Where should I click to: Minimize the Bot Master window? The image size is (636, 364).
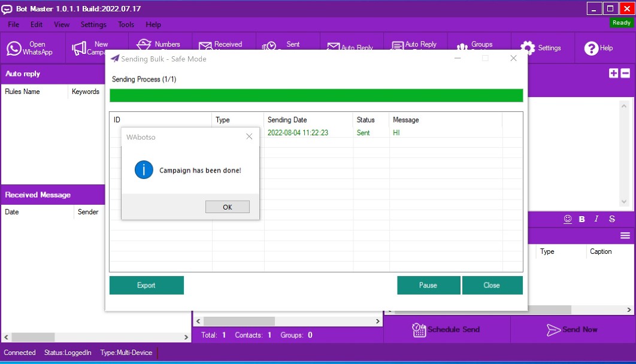tap(594, 8)
